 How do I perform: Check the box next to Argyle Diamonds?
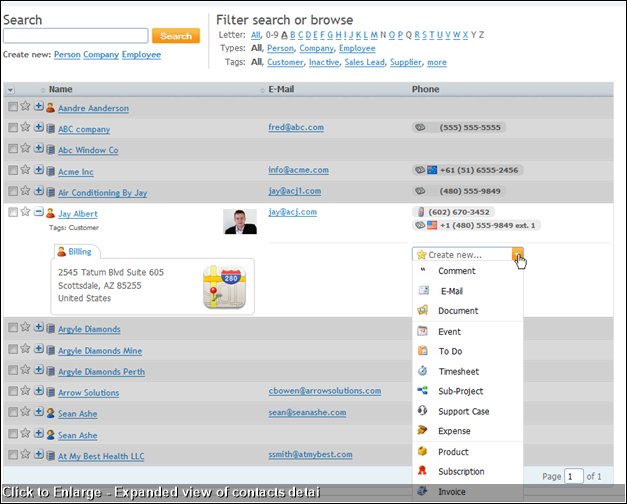[12, 328]
